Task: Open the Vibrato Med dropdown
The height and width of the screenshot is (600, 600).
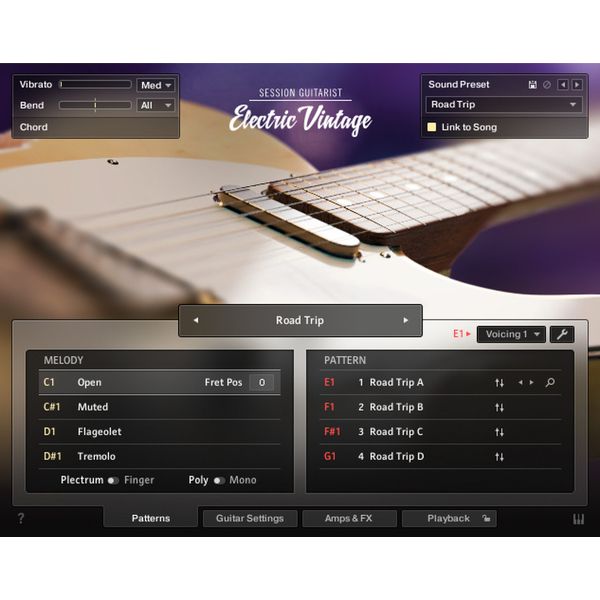Action: point(156,85)
